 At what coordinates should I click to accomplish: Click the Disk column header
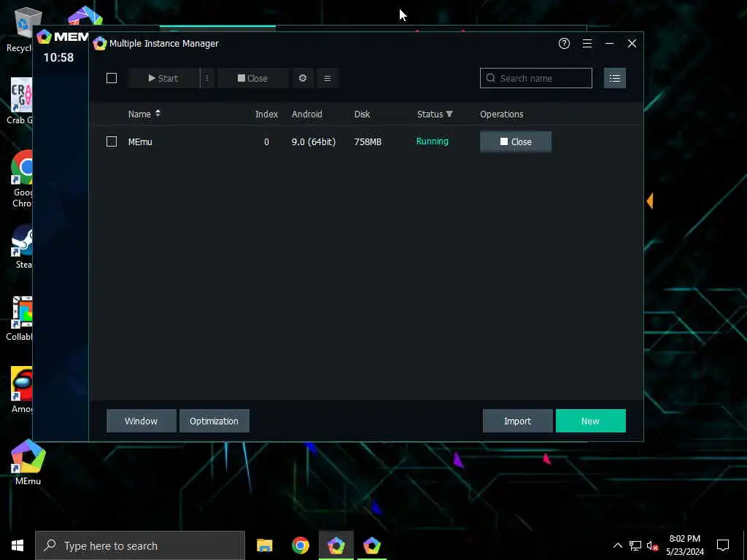[362, 114]
